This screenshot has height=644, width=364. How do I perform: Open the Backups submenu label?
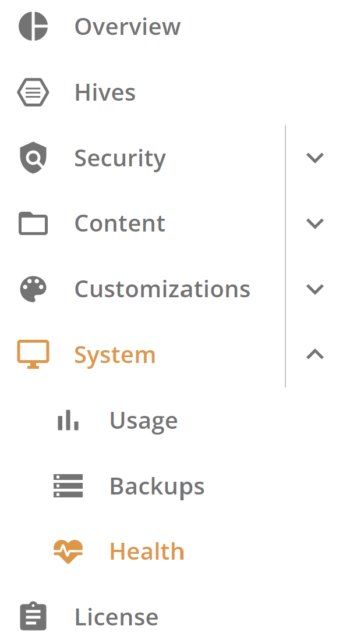tap(157, 486)
